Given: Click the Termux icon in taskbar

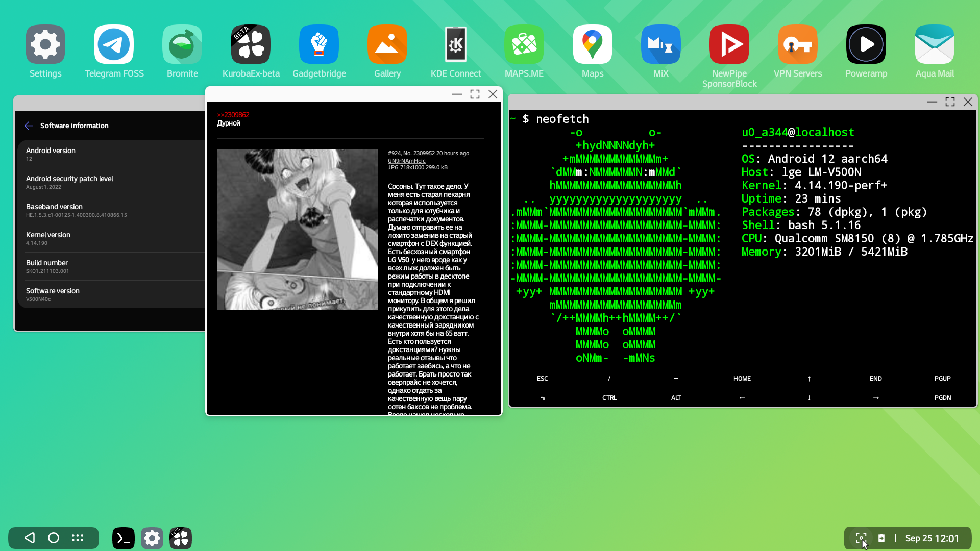Looking at the screenshot, I should [x=124, y=538].
